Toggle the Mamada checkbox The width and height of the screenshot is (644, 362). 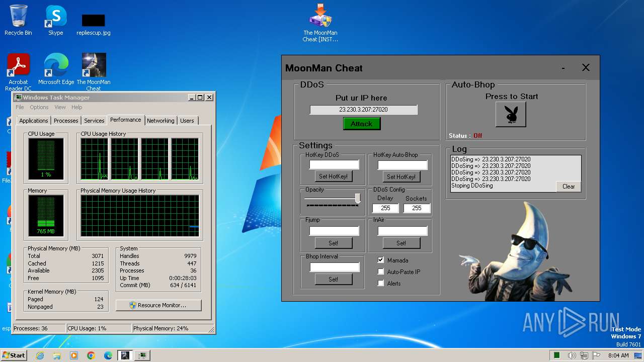[381, 260]
